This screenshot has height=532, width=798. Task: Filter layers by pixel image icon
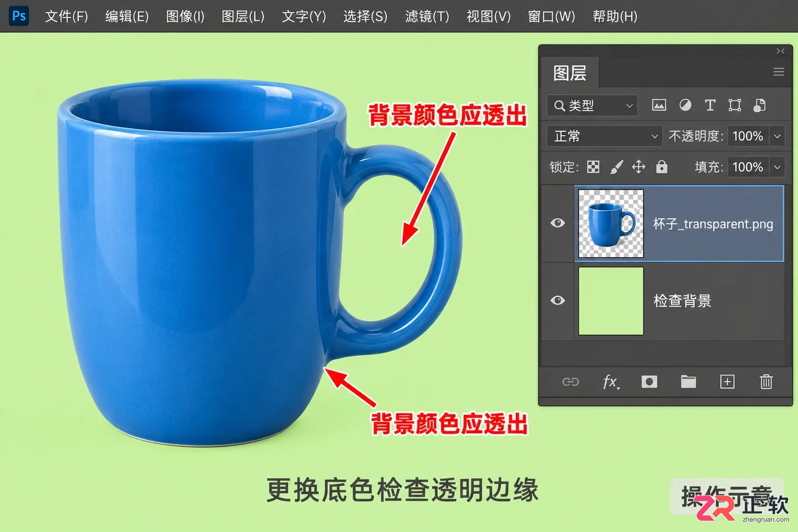coord(659,105)
